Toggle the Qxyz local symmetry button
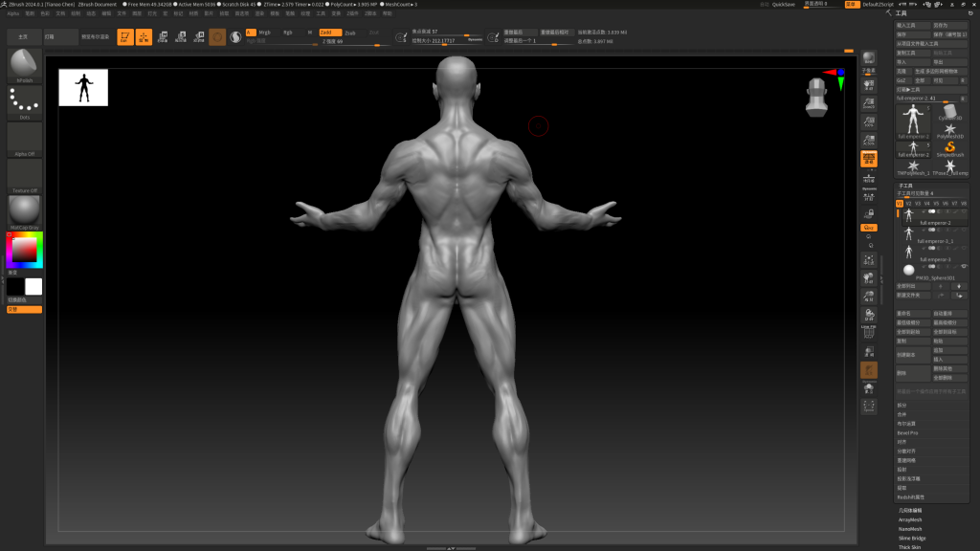Image resolution: width=980 pixels, height=551 pixels. pyautogui.click(x=869, y=228)
